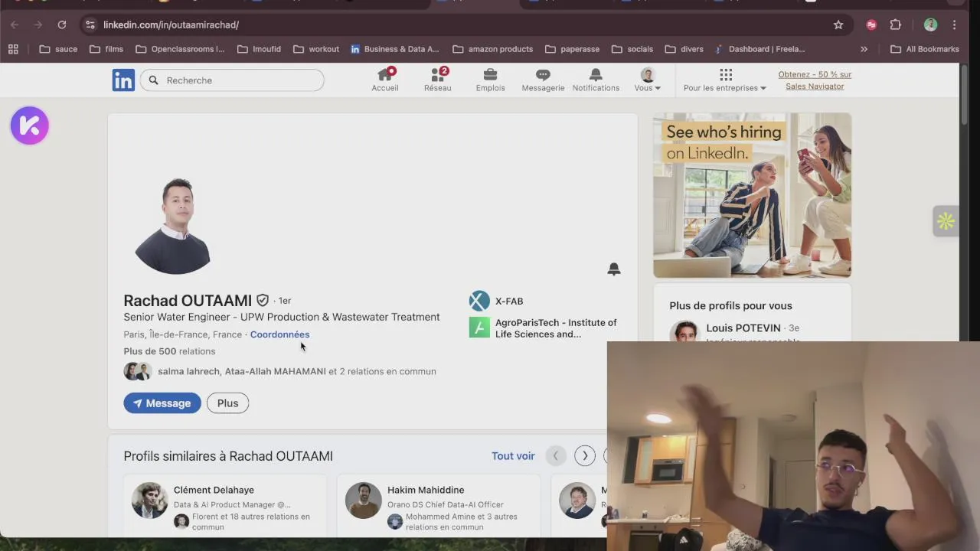The image size is (980, 551).
Task: Open Clément Delahaye profile name
Action: pos(214,490)
